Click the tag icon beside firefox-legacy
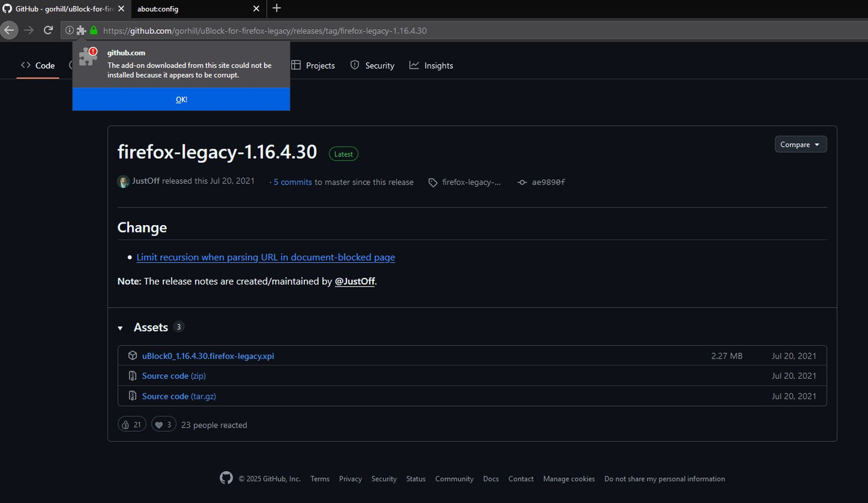The height and width of the screenshot is (503, 868). pos(433,182)
